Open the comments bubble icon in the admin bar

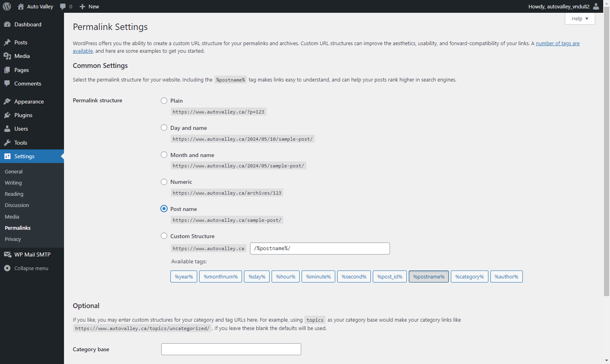pos(63,6)
